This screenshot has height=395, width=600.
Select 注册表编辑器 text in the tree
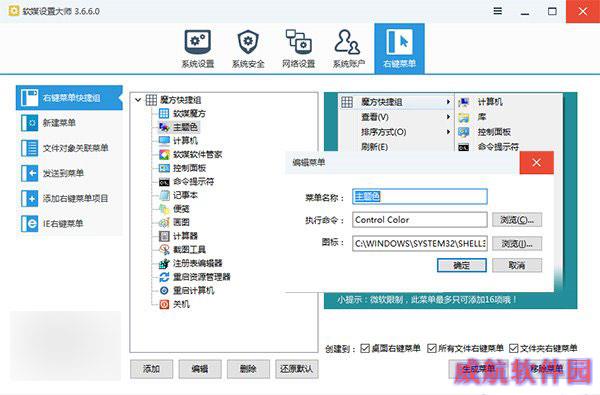coord(197,263)
